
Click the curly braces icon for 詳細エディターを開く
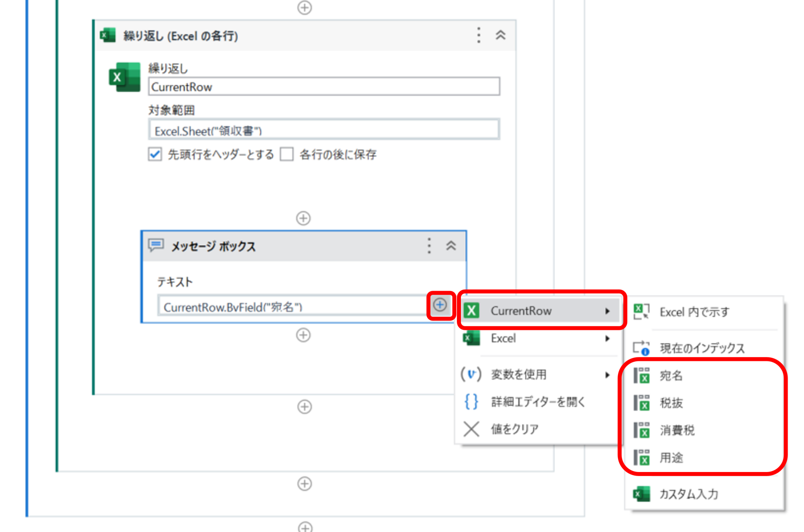(471, 401)
